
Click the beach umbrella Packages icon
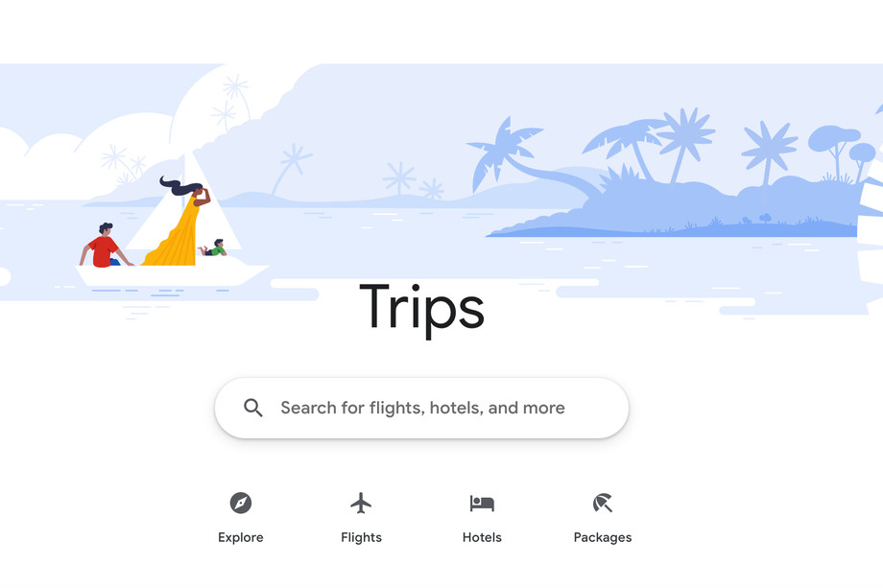pyautogui.click(x=603, y=503)
